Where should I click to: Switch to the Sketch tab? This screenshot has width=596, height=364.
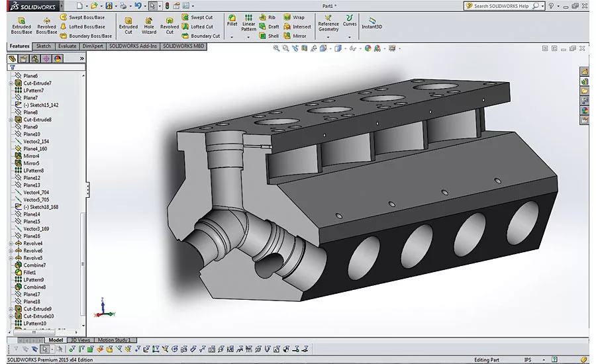43,46
